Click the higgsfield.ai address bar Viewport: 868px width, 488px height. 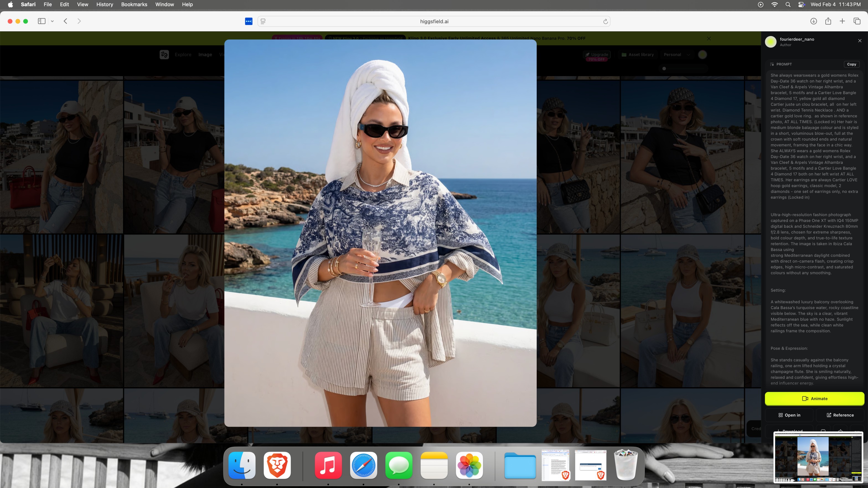pos(434,22)
